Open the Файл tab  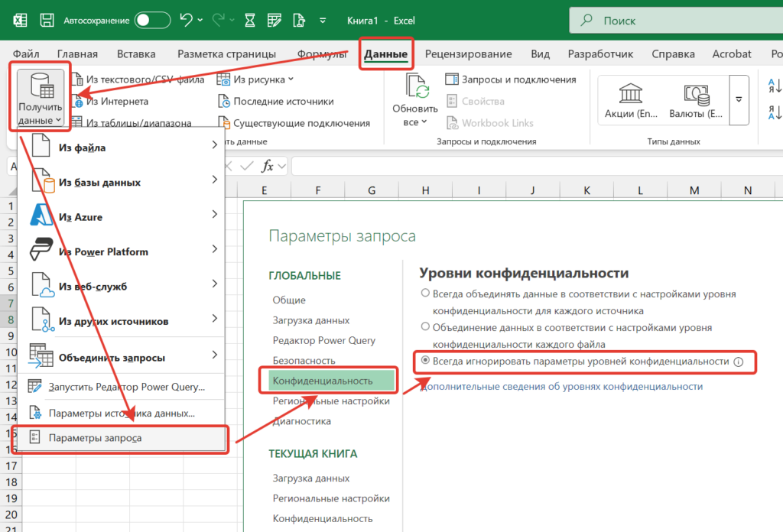pos(26,54)
